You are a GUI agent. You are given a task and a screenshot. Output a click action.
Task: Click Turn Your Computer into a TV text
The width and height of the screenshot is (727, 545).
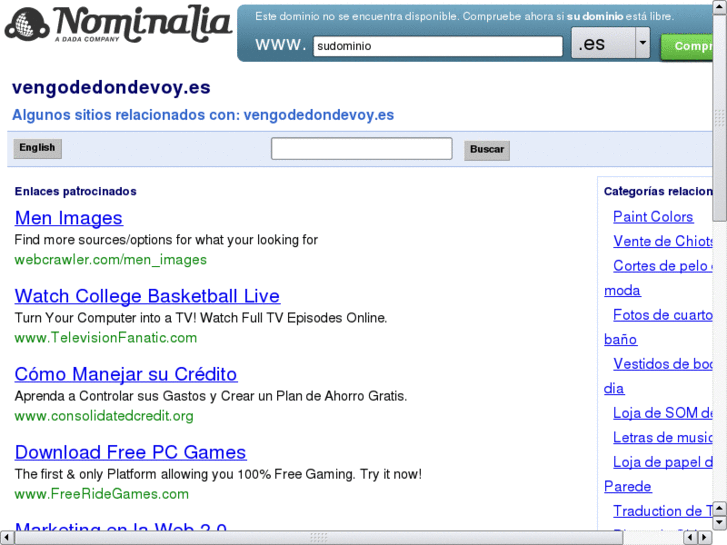pos(201,318)
